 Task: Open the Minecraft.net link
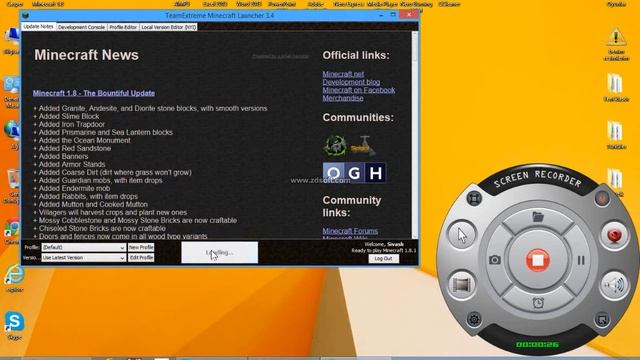click(343, 74)
